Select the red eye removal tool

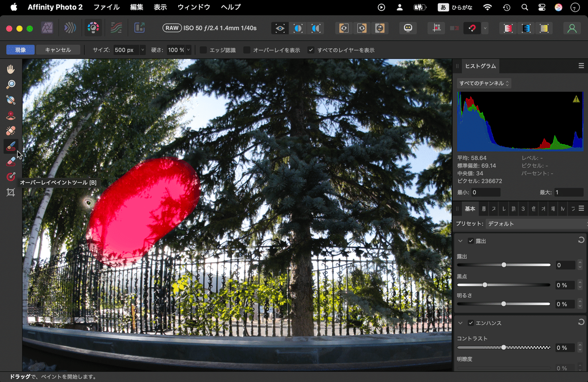(11, 116)
